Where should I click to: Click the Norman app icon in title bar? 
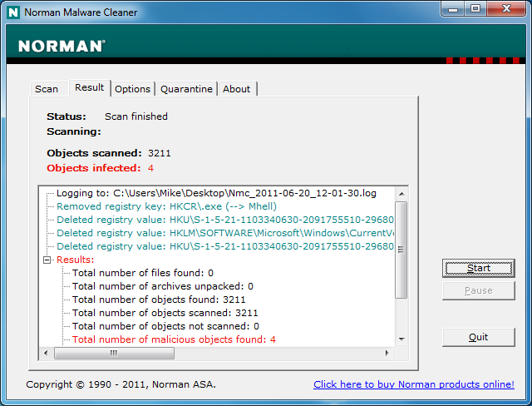pos(13,12)
